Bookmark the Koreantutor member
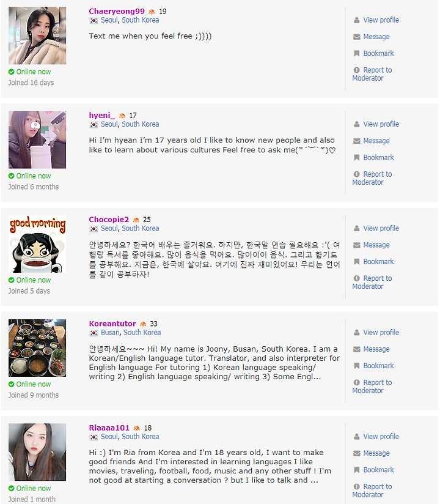440x504 pixels. coord(378,366)
